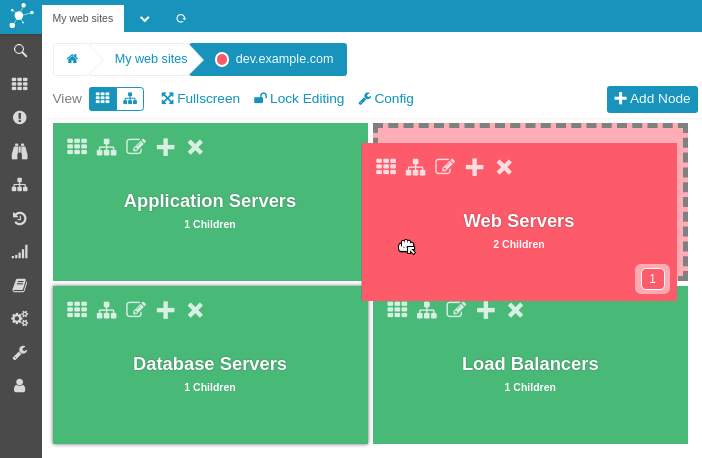Expand the chevron dropdown in the top bar
Viewport: 702px width, 458px height.
pos(145,18)
